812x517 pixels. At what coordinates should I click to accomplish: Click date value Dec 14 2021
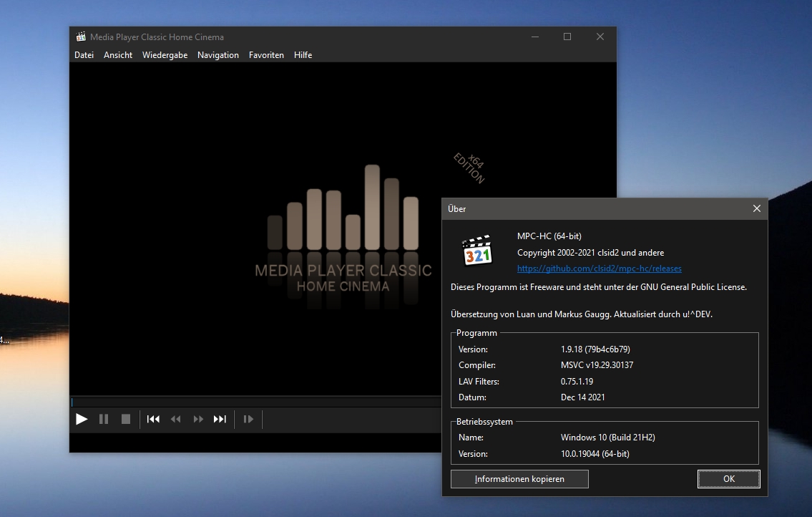[582, 397]
